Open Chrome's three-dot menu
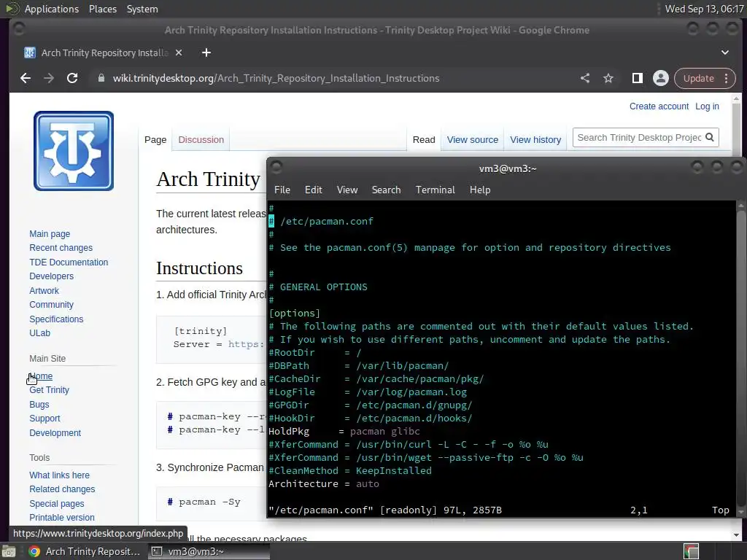747x560 pixels. 726,78
